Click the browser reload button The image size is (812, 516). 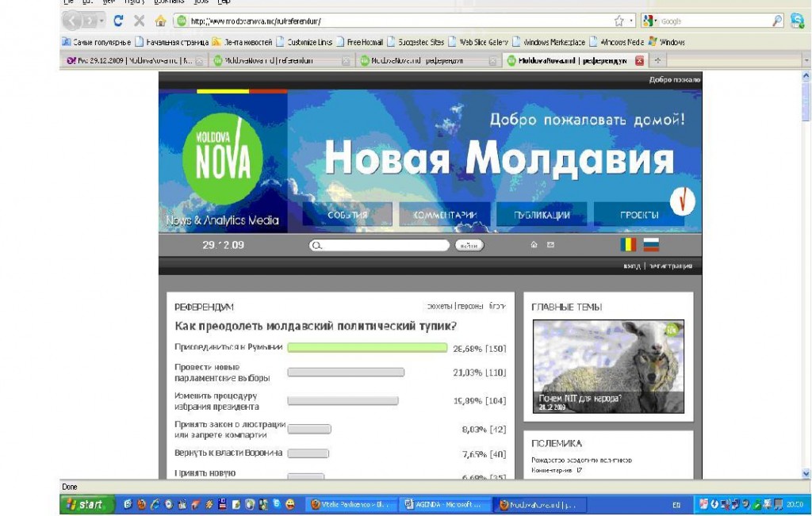(118, 21)
